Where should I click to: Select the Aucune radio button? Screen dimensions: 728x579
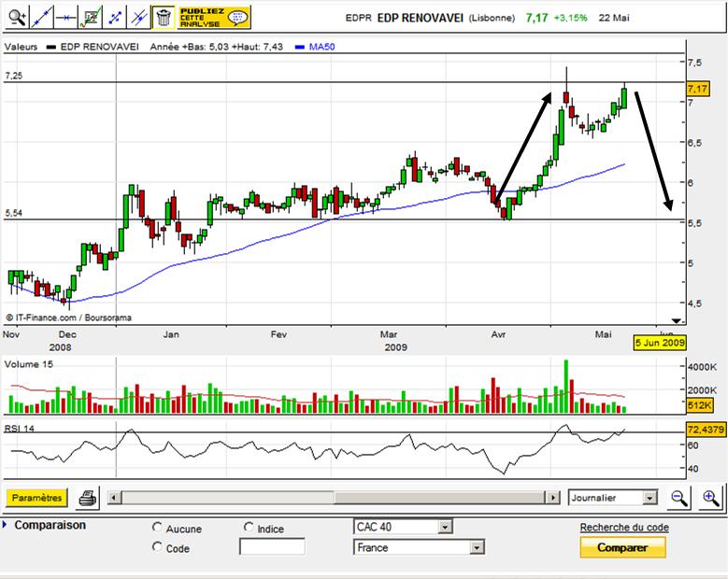157,528
